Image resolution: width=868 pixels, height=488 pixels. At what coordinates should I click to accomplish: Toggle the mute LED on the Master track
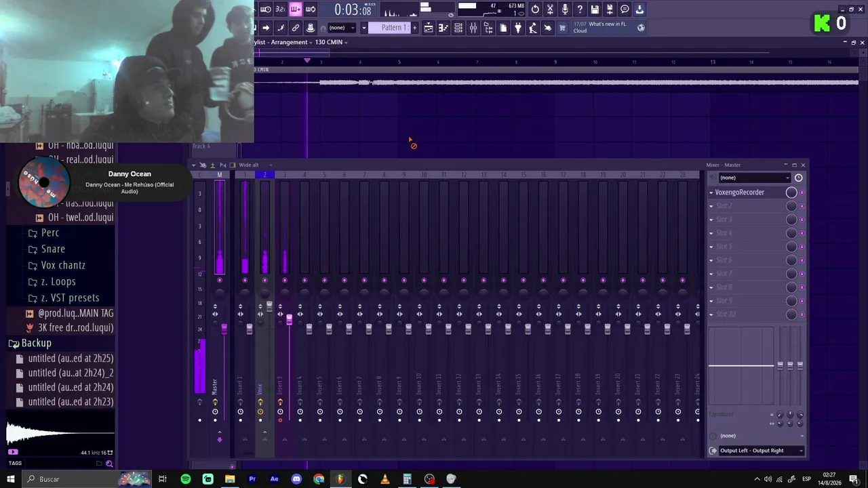pyautogui.click(x=219, y=280)
